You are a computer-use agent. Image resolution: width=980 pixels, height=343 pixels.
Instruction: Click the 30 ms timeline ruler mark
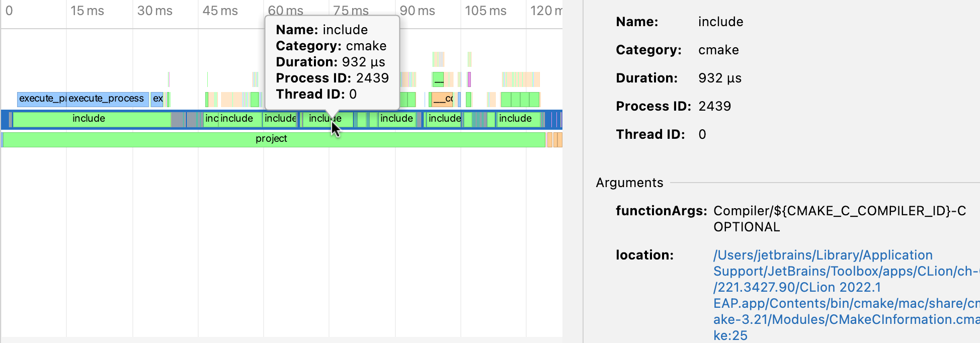(154, 11)
